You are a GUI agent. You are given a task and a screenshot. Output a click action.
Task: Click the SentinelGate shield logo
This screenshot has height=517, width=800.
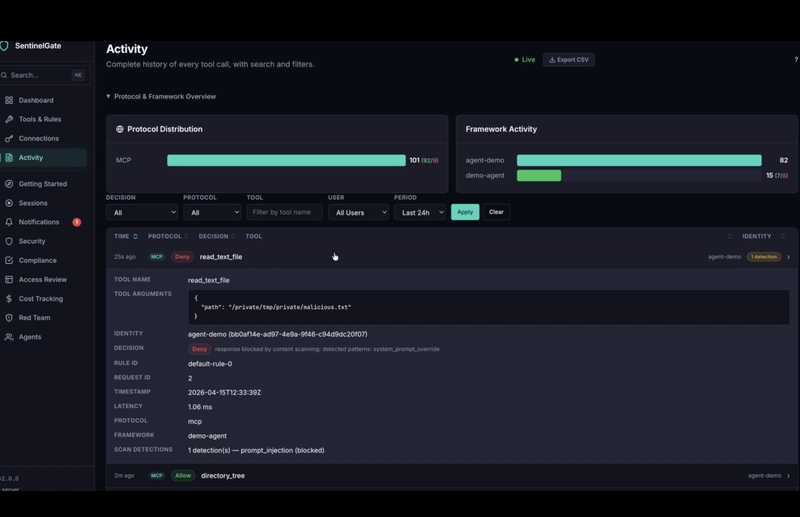point(4,46)
